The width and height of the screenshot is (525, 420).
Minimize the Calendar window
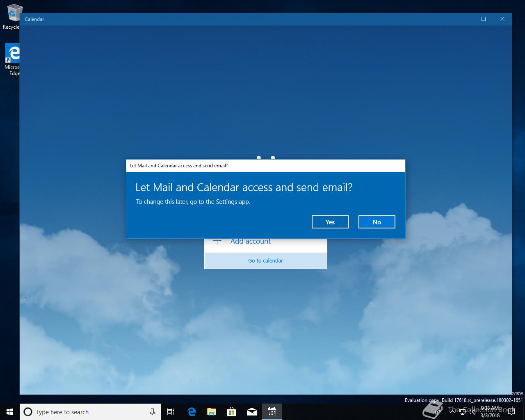pyautogui.click(x=465, y=19)
